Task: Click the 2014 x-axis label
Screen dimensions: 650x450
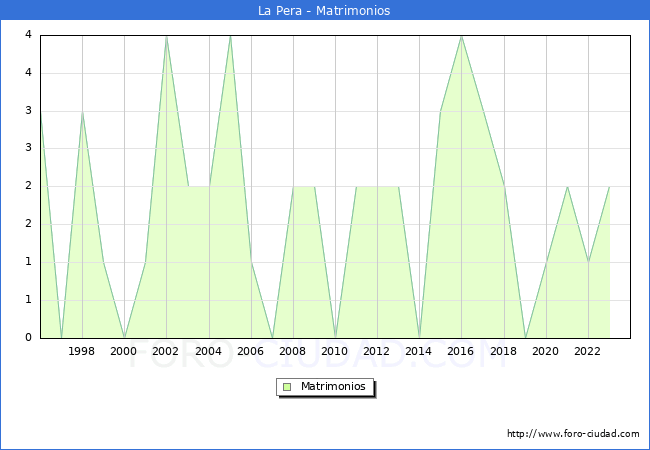Action: [419, 351]
